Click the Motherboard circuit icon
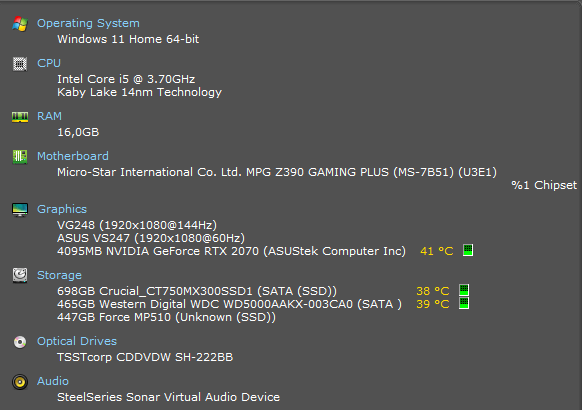This screenshot has width=582, height=410. click(20, 157)
